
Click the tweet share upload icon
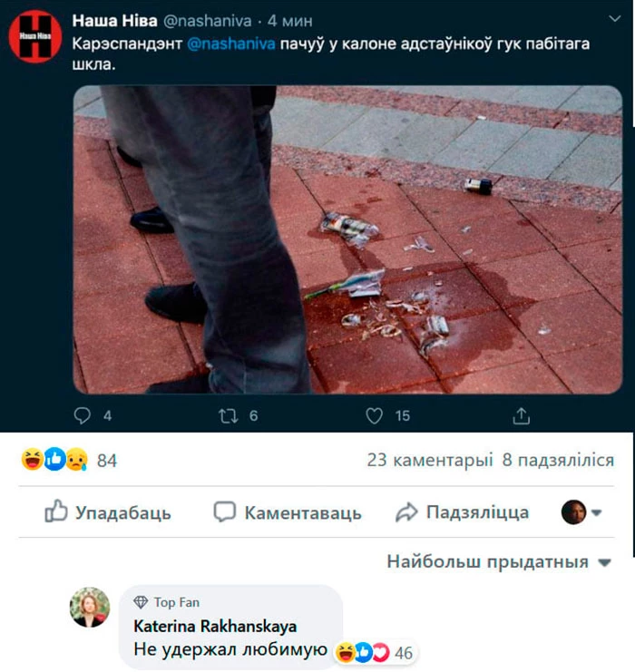(521, 415)
